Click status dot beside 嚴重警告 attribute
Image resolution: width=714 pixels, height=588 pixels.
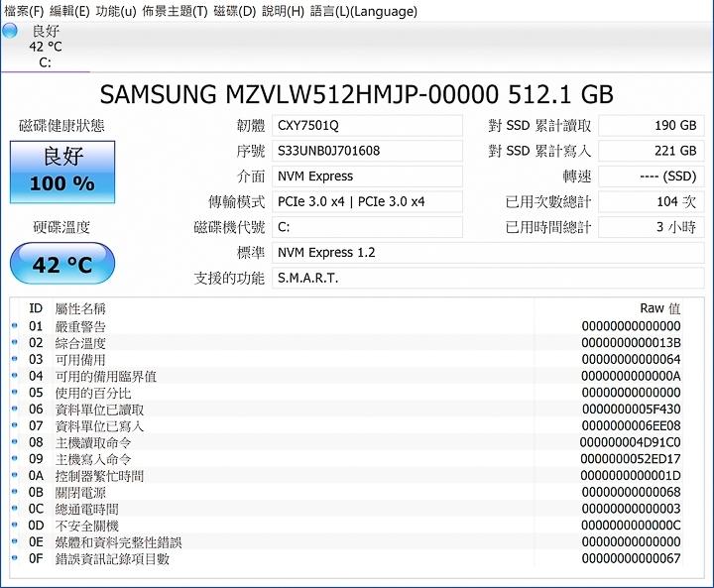click(x=15, y=326)
